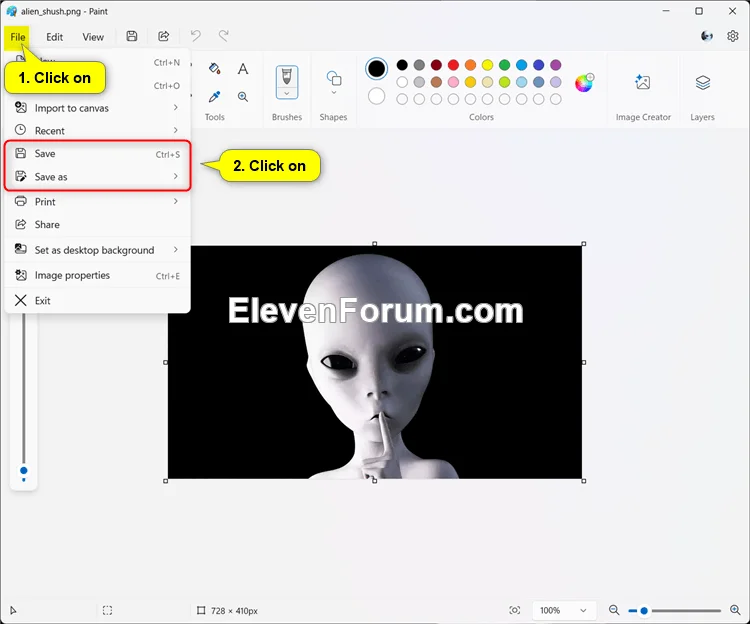The width and height of the screenshot is (750, 624).
Task: Select the Text tool
Action: pyautogui.click(x=243, y=68)
